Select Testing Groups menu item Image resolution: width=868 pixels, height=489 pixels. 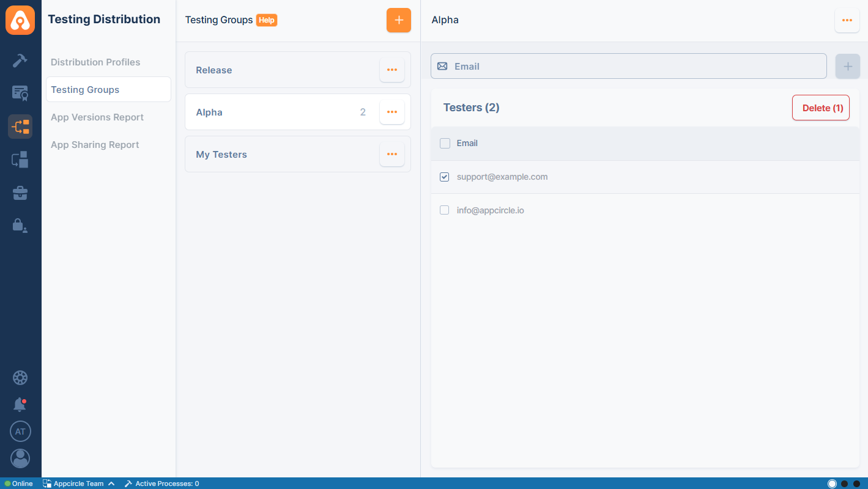108,89
